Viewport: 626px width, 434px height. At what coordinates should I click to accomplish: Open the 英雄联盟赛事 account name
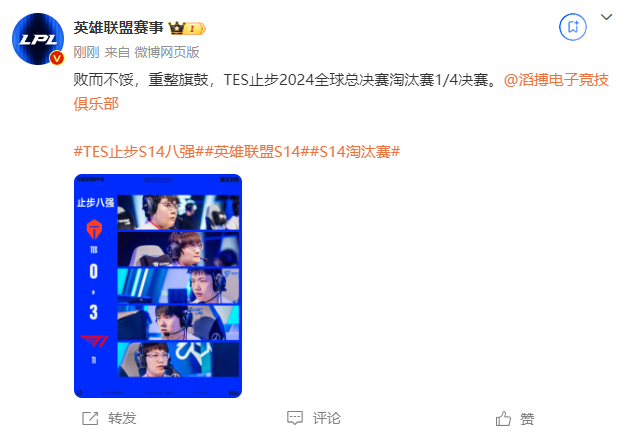[x=119, y=28]
